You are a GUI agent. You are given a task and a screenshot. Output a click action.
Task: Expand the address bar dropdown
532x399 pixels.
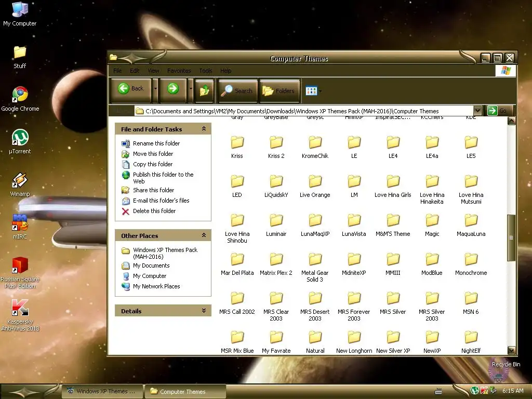point(478,111)
